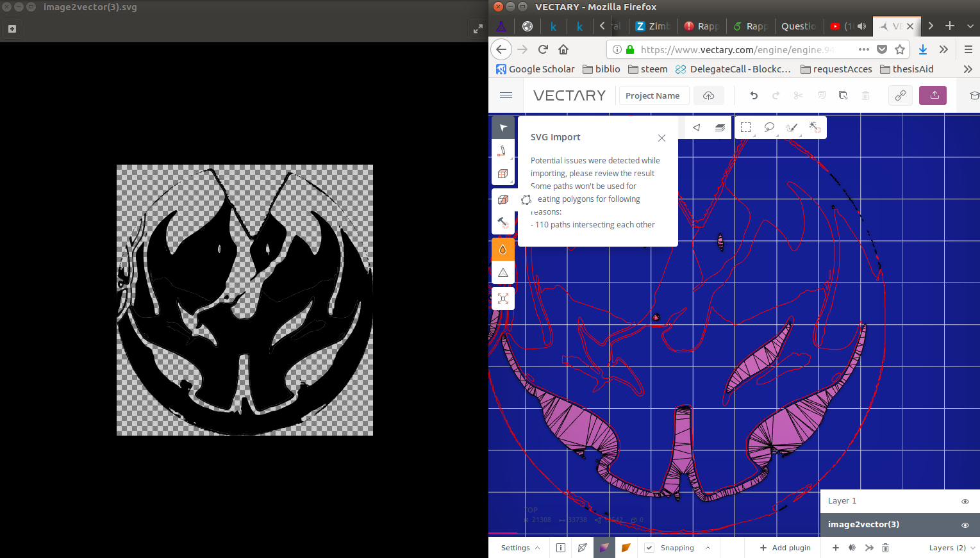Close the SVG Import dialog
This screenshot has width=980, height=558.
[661, 138]
